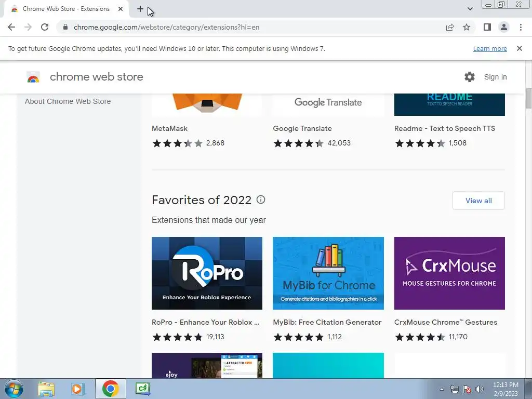Image resolution: width=532 pixels, height=399 pixels.
Task: Click the Chrome Web Store logo
Action: click(x=33, y=77)
